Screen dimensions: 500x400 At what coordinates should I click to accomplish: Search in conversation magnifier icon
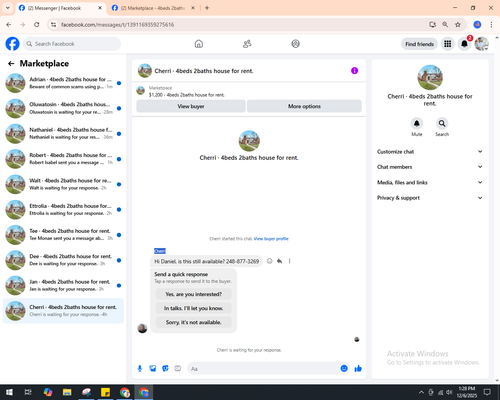click(x=442, y=123)
